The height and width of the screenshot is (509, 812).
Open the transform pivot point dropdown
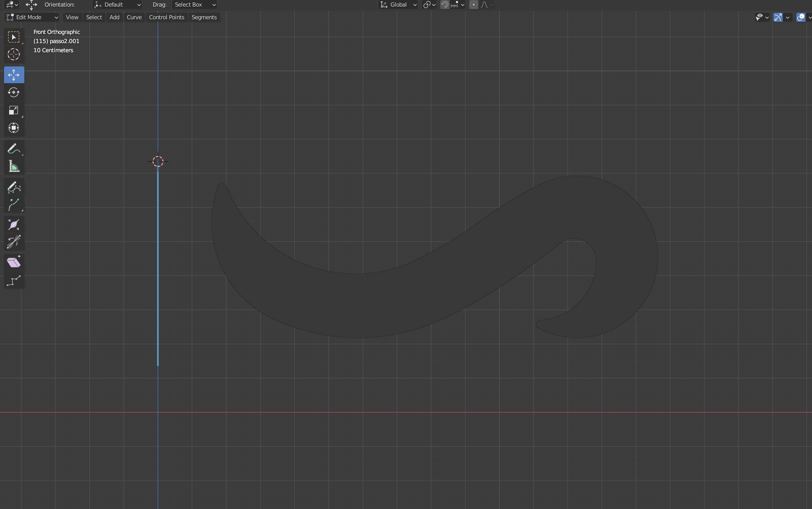(429, 5)
